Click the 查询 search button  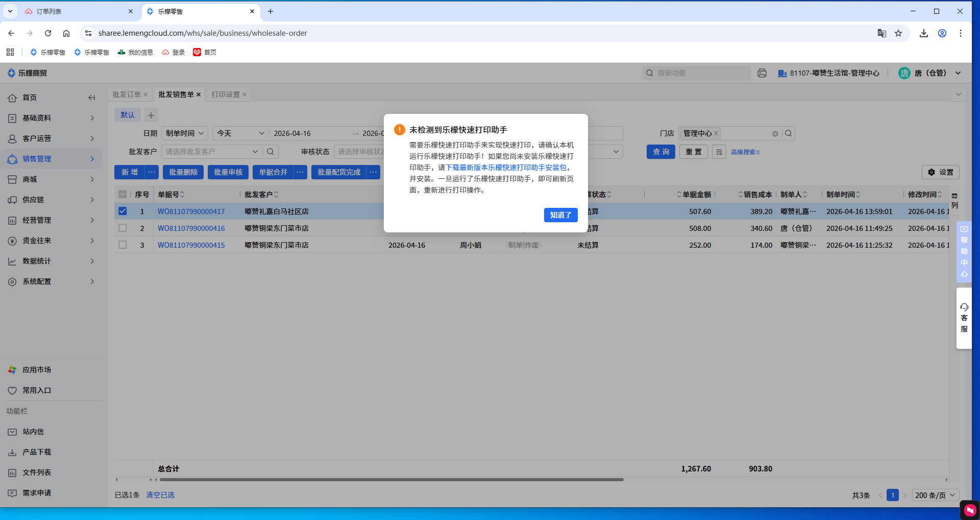click(x=661, y=152)
